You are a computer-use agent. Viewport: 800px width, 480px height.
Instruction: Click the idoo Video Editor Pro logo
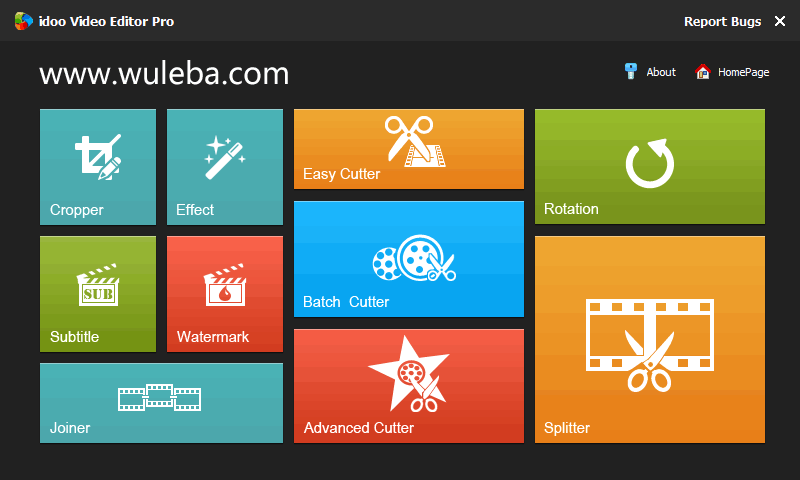point(23,21)
